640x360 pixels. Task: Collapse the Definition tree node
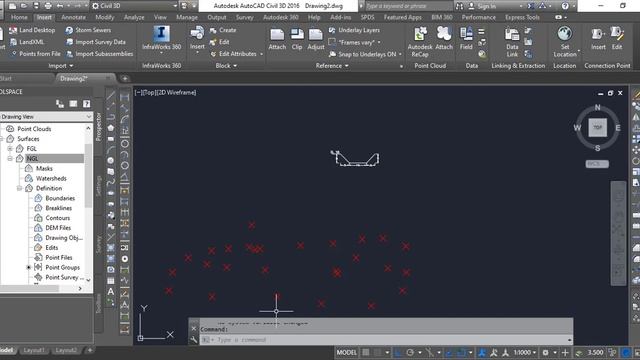click(x=19, y=188)
